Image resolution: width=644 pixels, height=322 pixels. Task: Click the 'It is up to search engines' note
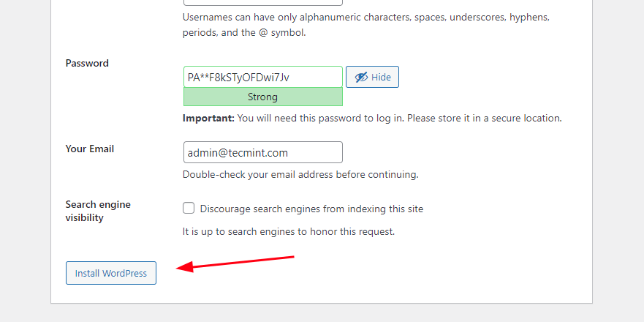pyautogui.click(x=288, y=231)
